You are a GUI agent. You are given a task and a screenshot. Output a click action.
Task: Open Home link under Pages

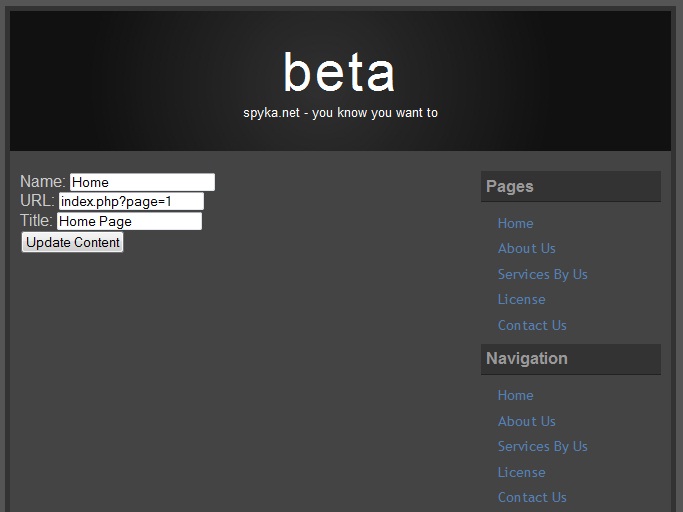515,223
